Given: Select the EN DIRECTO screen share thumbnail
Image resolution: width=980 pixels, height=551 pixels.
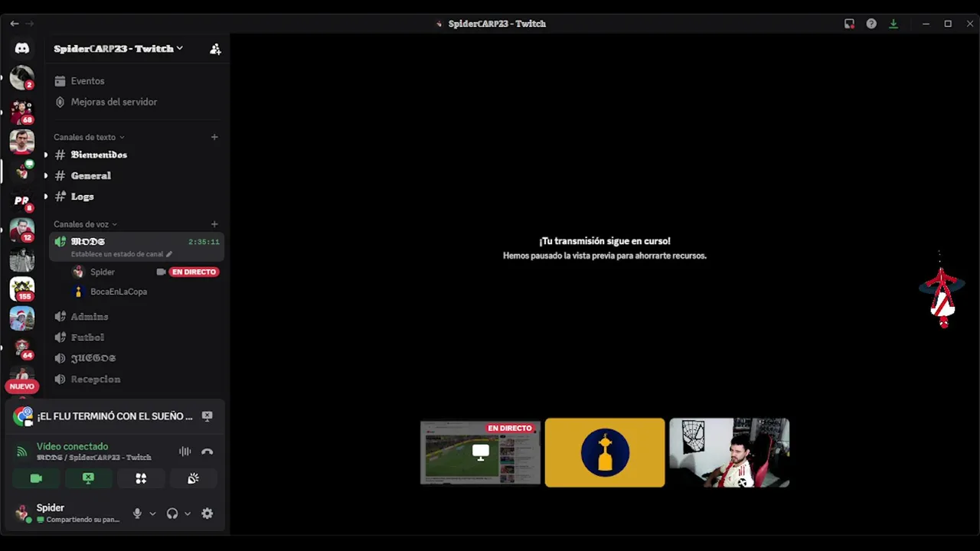Looking at the screenshot, I should click(x=480, y=452).
